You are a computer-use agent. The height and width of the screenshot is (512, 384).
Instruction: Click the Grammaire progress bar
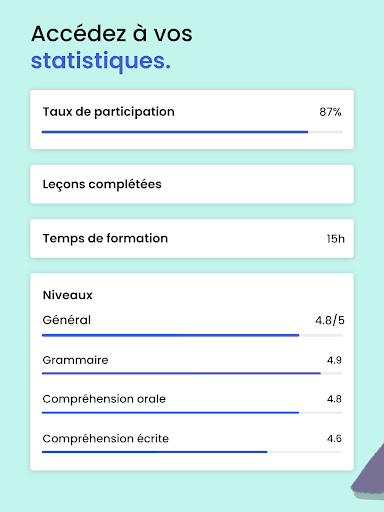(192, 373)
